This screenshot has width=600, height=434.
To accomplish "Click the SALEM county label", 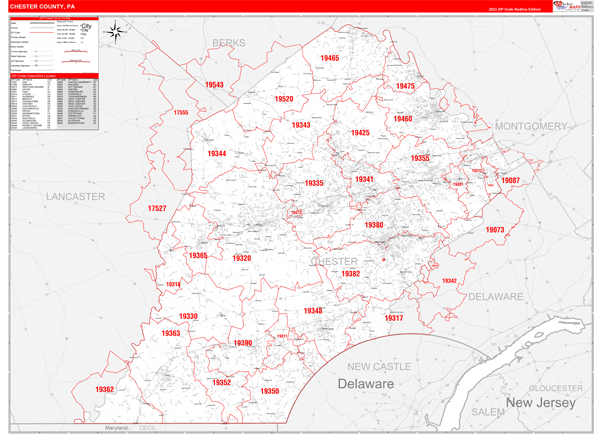I will click(x=488, y=412).
